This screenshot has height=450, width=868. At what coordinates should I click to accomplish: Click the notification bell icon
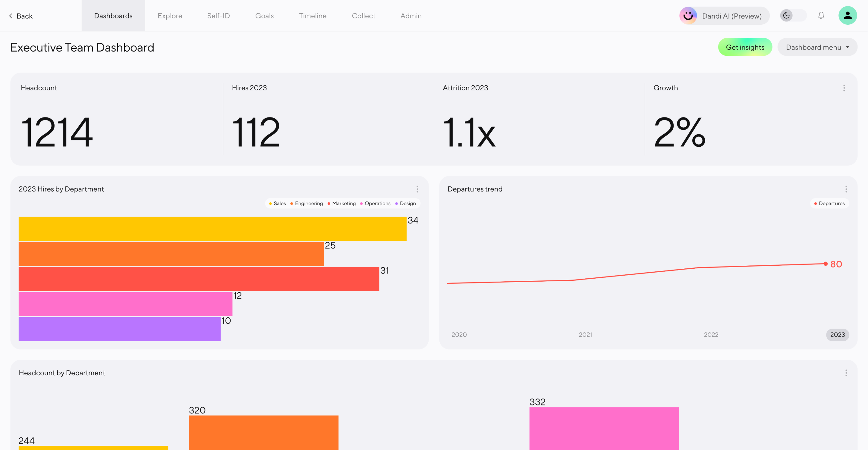[x=821, y=15]
